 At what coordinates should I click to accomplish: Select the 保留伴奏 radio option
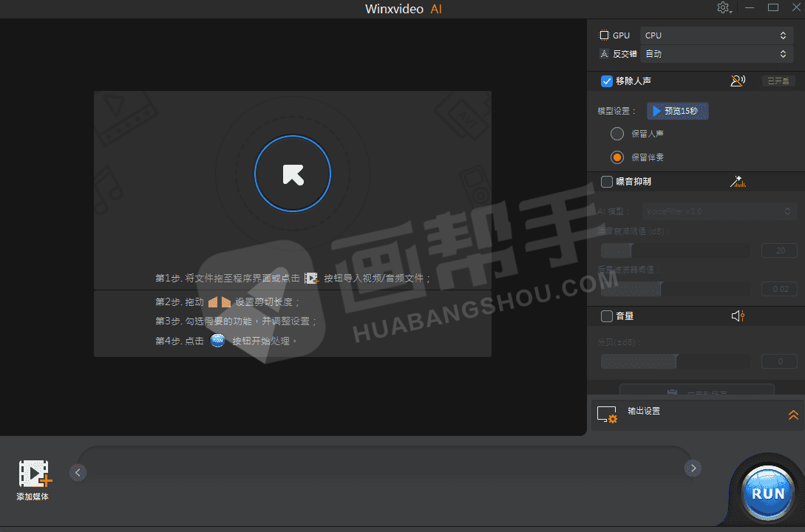[x=617, y=157]
